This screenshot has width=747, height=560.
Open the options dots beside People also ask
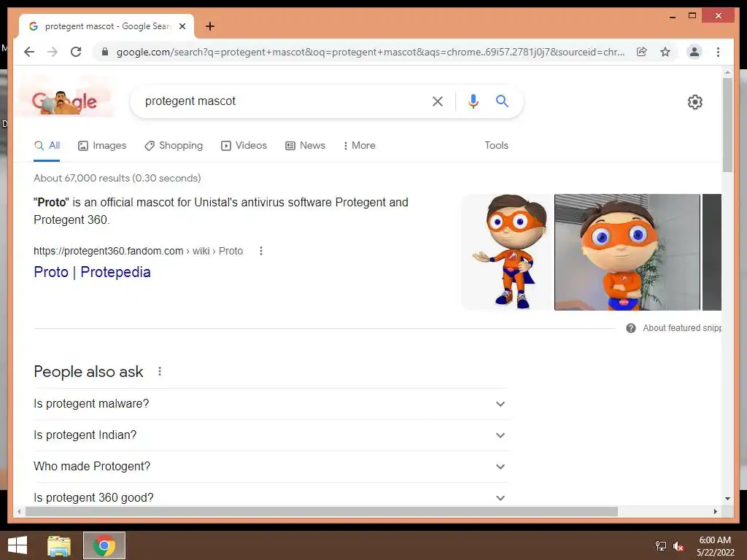coord(160,371)
